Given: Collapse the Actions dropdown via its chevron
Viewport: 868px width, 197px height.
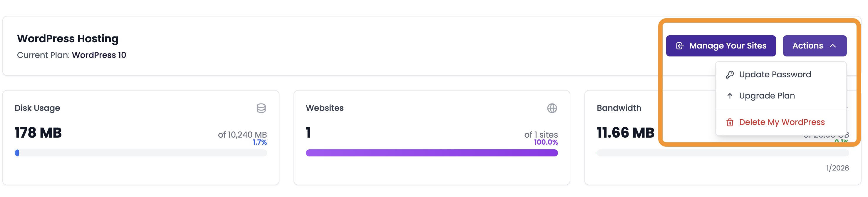Looking at the screenshot, I should coord(833,46).
